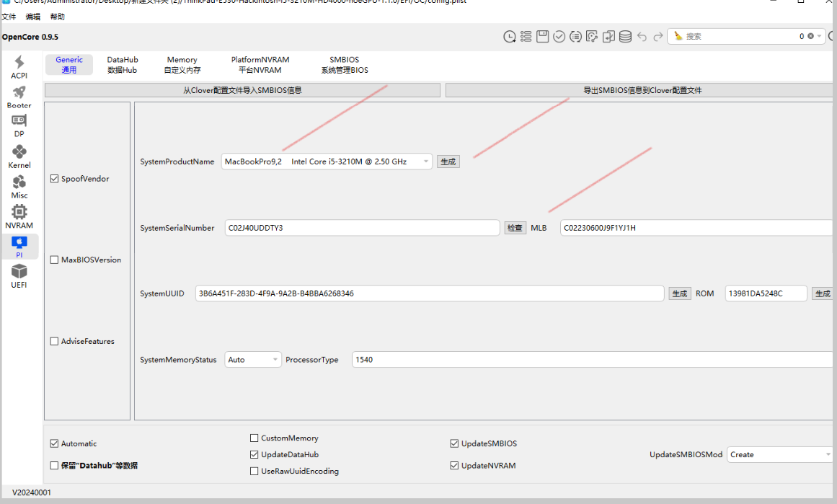
Task: Click the copy-import toolbar icon
Action: click(x=608, y=36)
